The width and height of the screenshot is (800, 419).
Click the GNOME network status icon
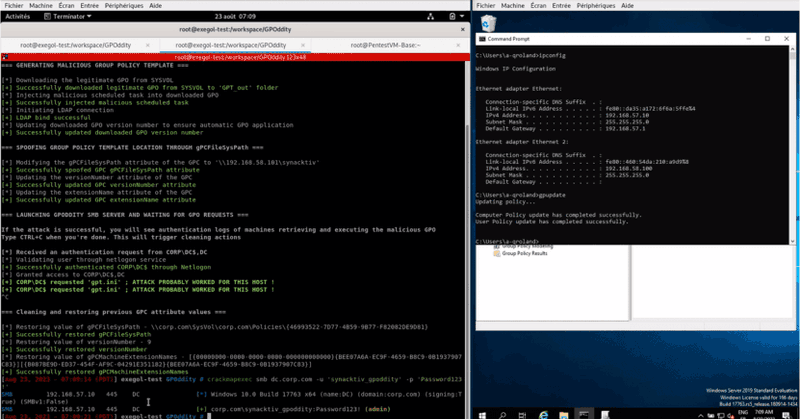click(x=431, y=16)
